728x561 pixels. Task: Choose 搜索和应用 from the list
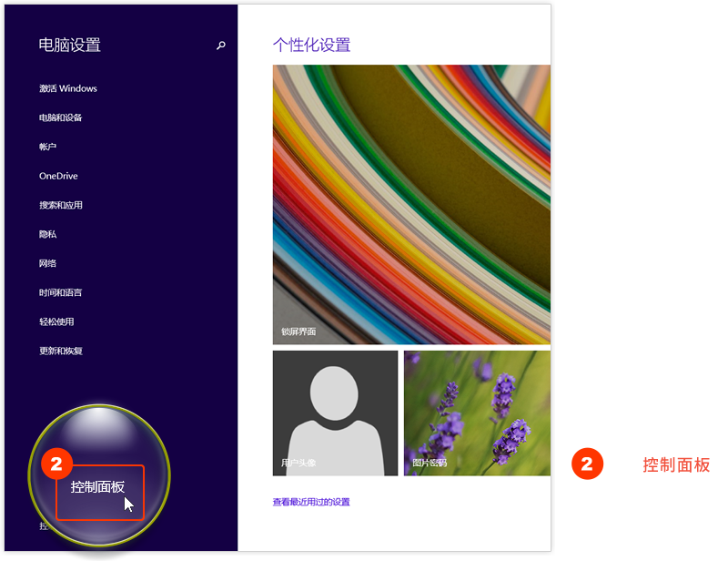point(61,205)
